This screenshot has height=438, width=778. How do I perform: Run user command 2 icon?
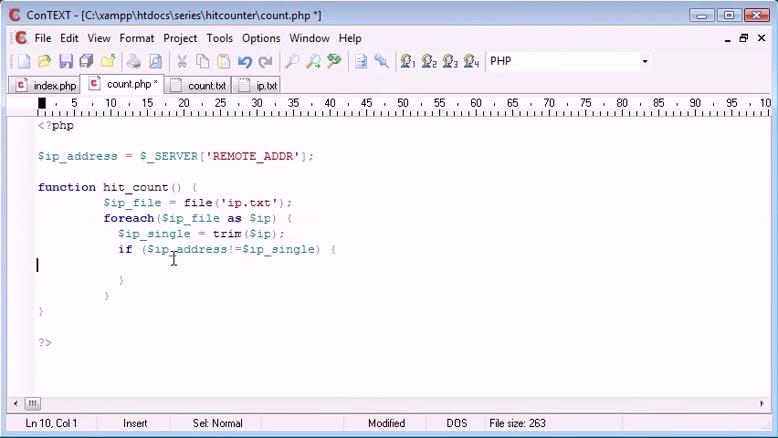pos(429,62)
